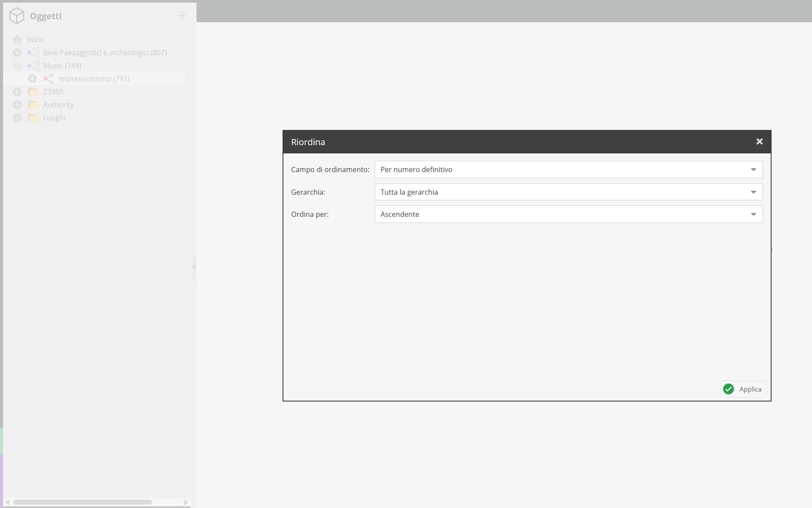The image size is (812, 508).
Task: Expand the Luoghi folder
Action: pos(17,118)
